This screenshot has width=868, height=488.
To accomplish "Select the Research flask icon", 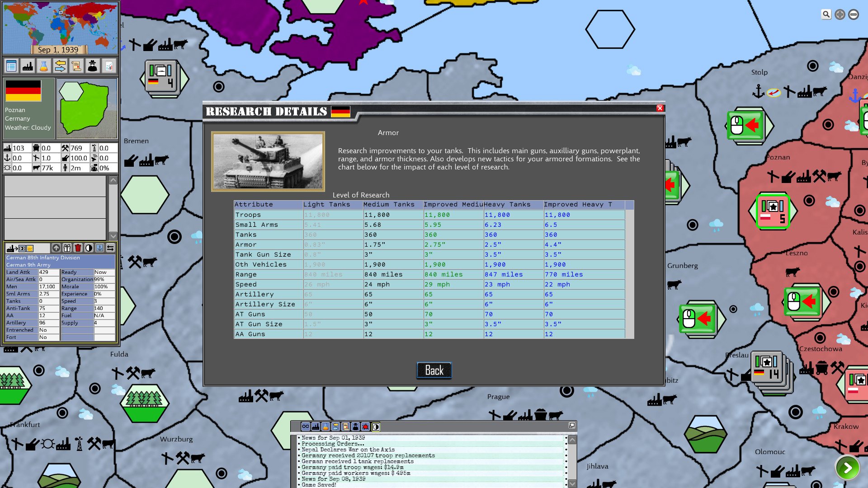I will click(x=43, y=66).
